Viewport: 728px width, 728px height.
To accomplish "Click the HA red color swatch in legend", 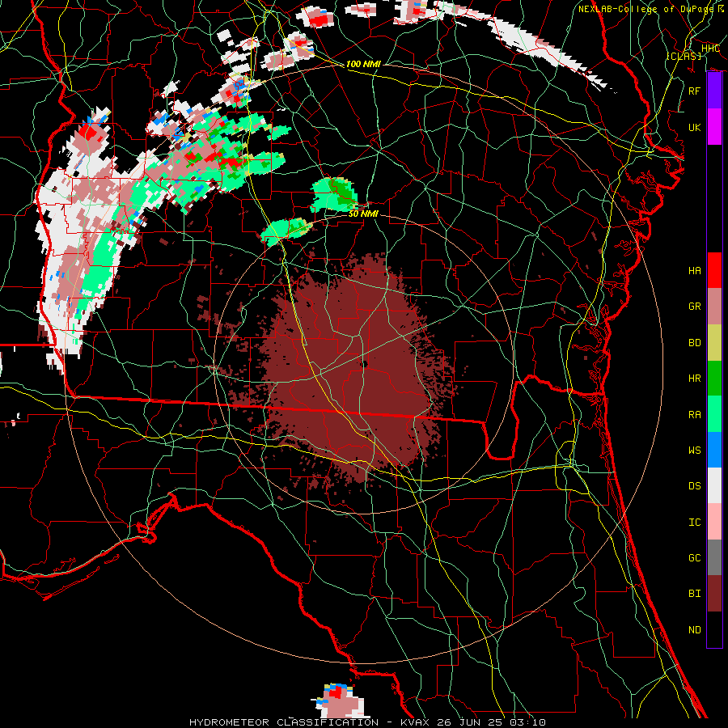I will tap(714, 270).
